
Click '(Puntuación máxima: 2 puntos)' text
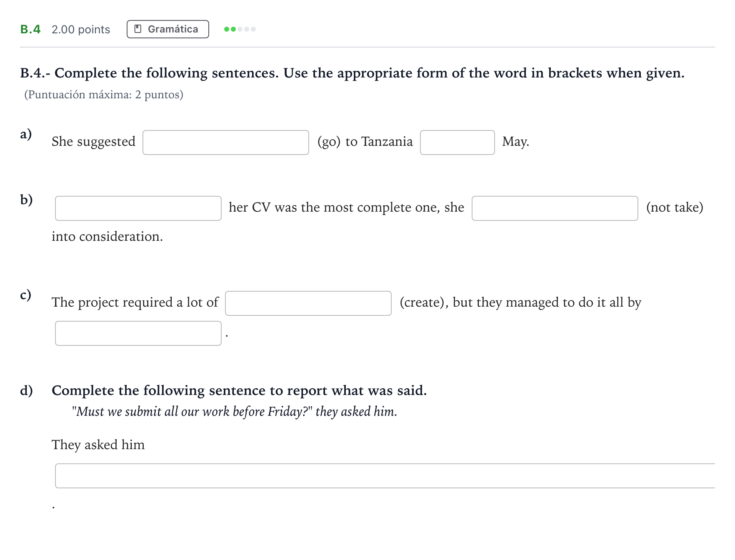pyautogui.click(x=104, y=95)
